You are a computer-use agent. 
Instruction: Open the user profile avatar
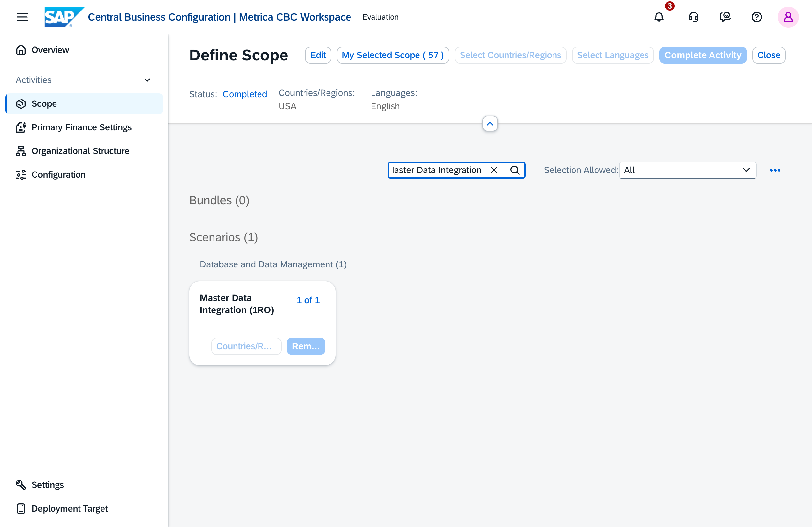click(x=788, y=17)
